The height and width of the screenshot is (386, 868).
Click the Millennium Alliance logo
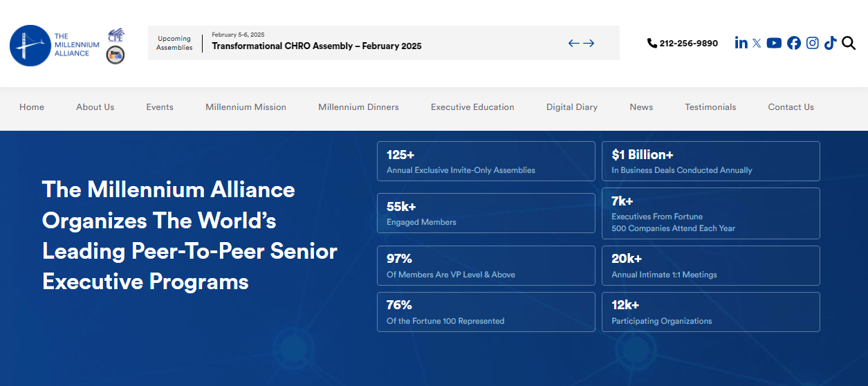55,46
